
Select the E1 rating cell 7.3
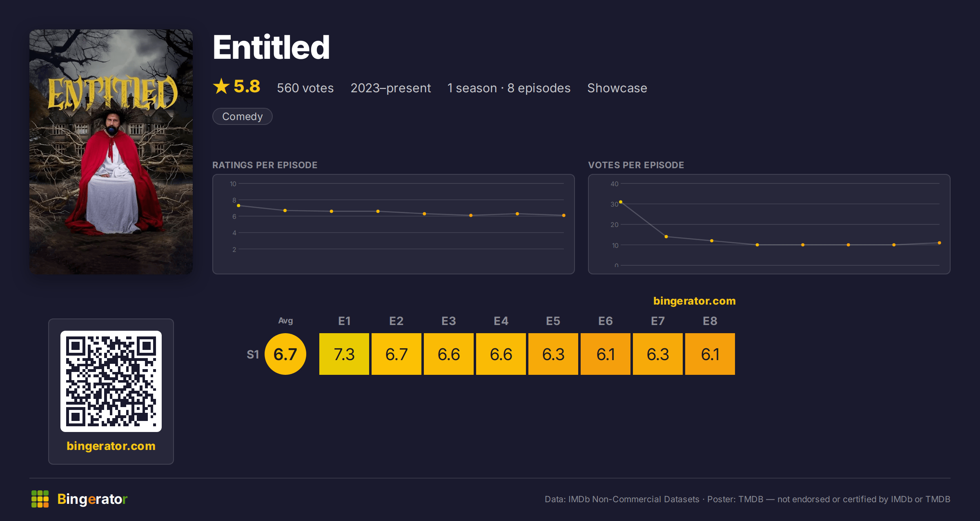point(344,354)
